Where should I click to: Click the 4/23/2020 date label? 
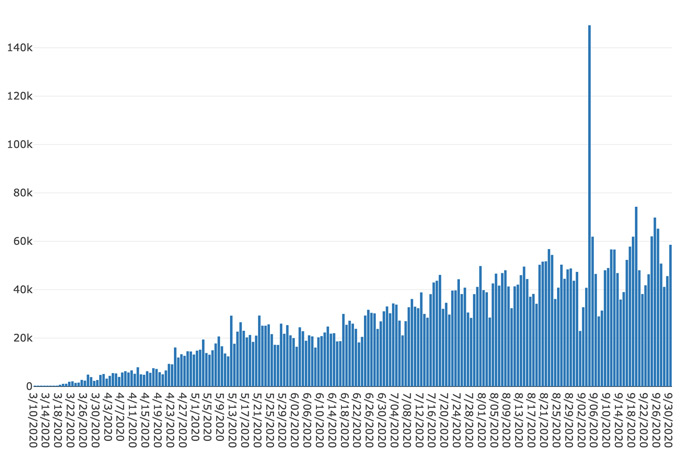[170, 419]
